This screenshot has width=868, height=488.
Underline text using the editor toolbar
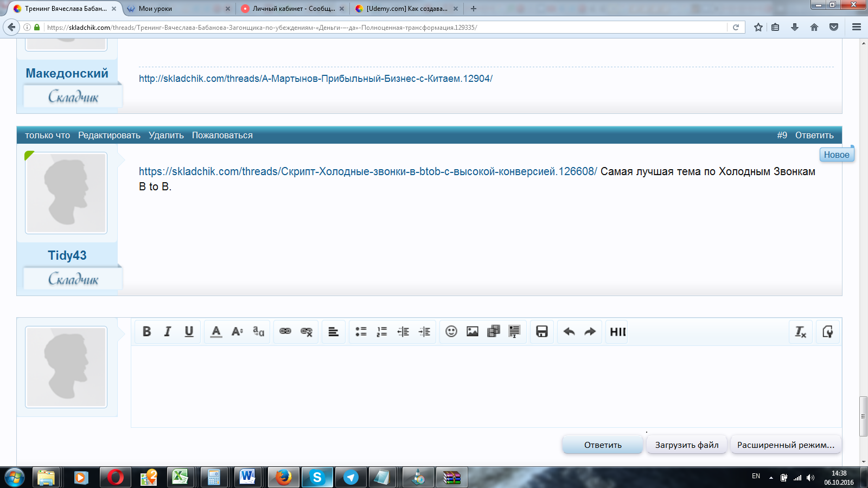point(189,331)
